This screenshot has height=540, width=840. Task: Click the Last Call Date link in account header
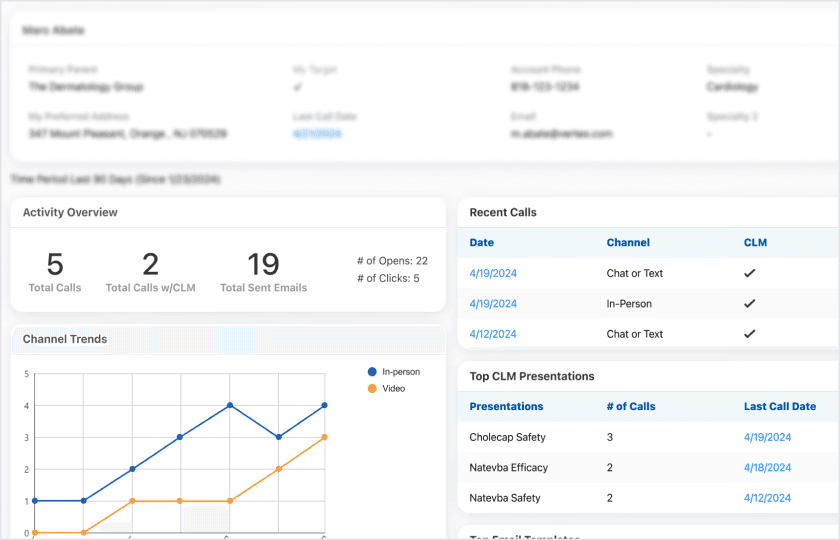coord(317,133)
